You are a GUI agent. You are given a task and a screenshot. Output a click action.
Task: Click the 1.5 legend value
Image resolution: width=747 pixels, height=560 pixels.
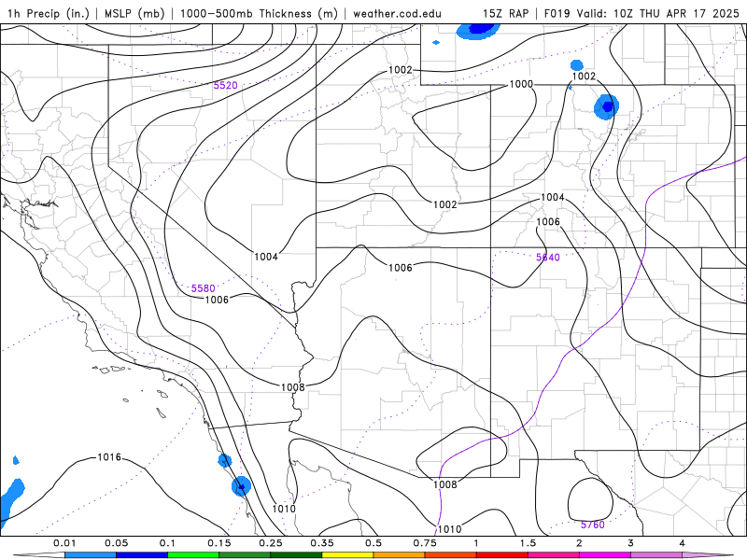point(528,543)
